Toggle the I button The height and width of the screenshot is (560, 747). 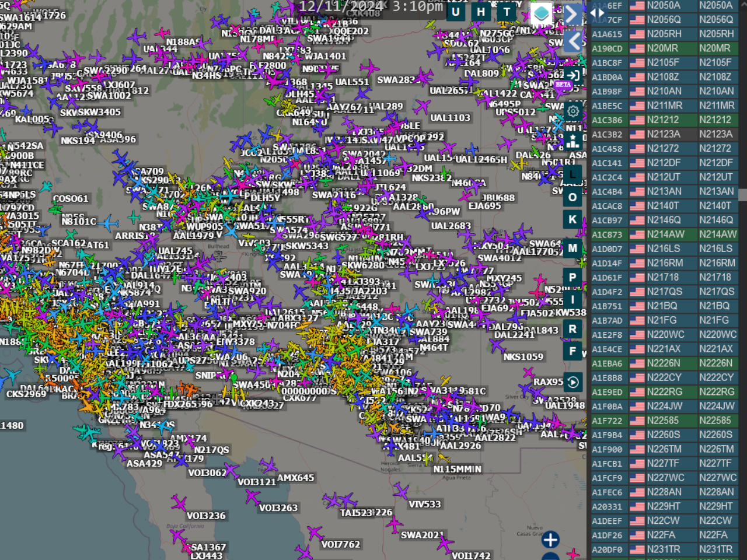pyautogui.click(x=573, y=300)
